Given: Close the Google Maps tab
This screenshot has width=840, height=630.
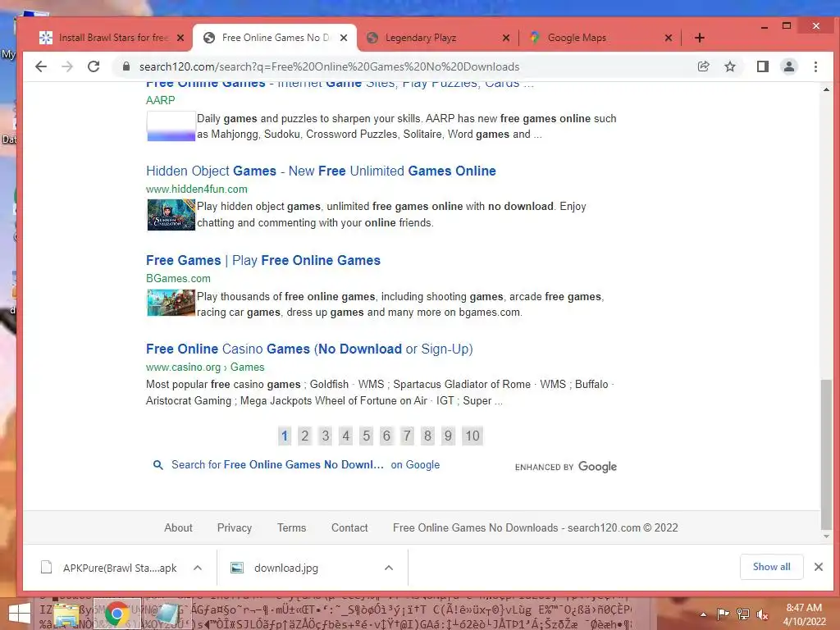Looking at the screenshot, I should (x=668, y=38).
